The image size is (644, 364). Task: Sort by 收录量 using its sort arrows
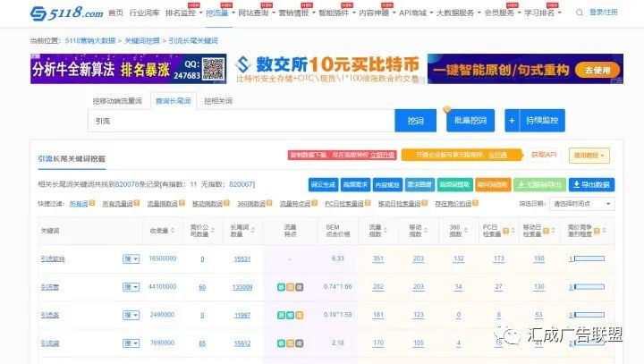point(173,231)
